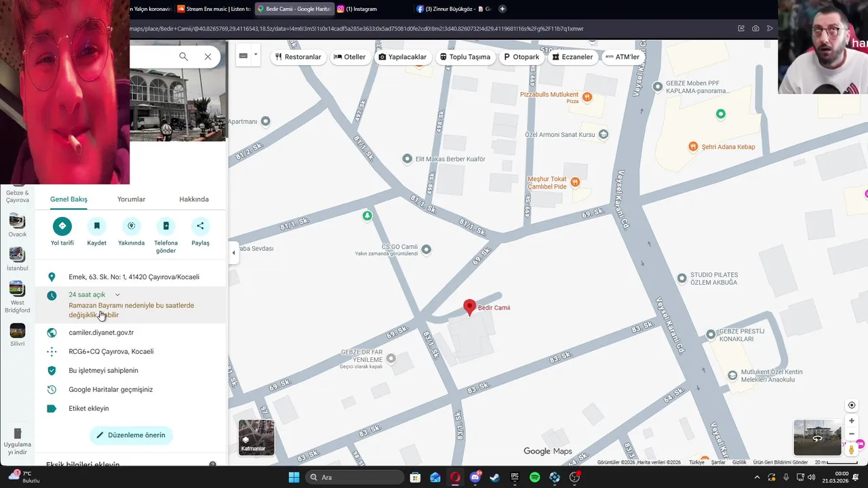Open the CS:GO Camii place marker
The height and width of the screenshot is (488, 868).
click(x=427, y=249)
